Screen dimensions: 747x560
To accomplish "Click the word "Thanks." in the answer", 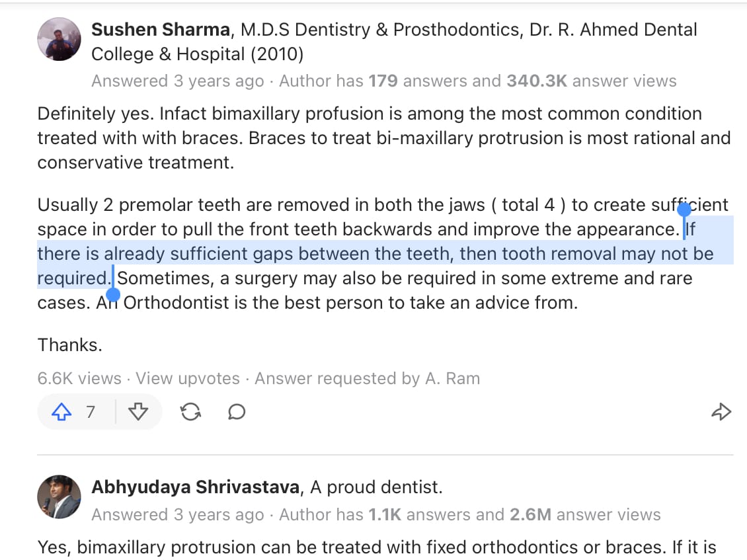I will (69, 345).
